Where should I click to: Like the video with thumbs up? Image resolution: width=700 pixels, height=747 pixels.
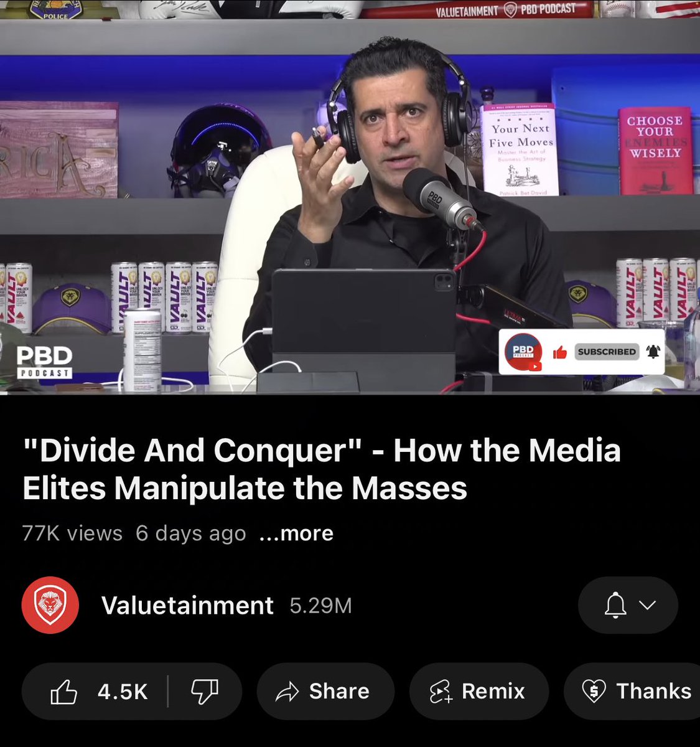64,692
